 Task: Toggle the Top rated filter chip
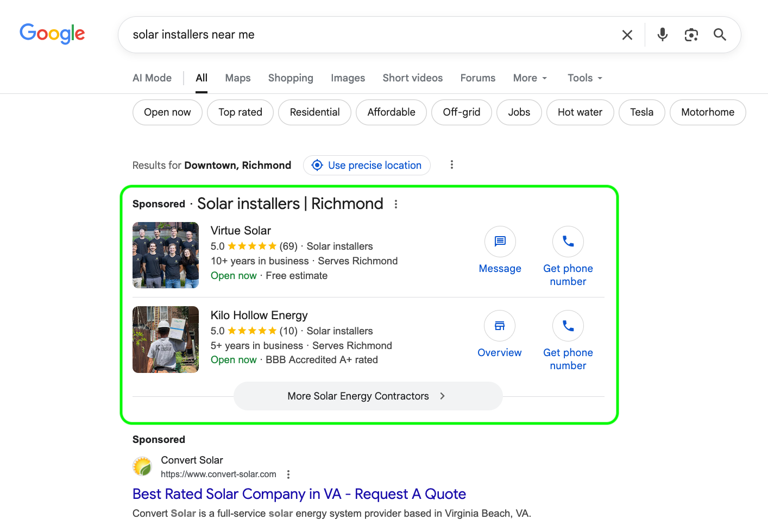pos(240,112)
